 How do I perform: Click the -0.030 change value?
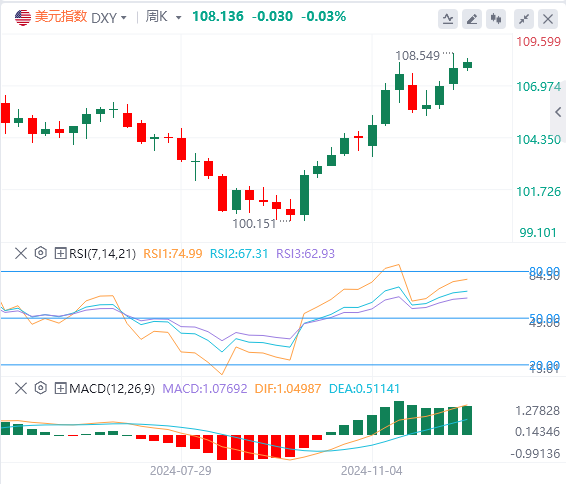point(272,17)
